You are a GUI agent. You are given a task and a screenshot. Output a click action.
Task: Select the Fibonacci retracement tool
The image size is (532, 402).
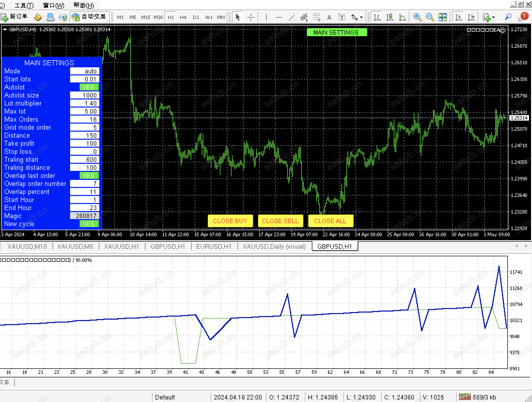pos(317,17)
